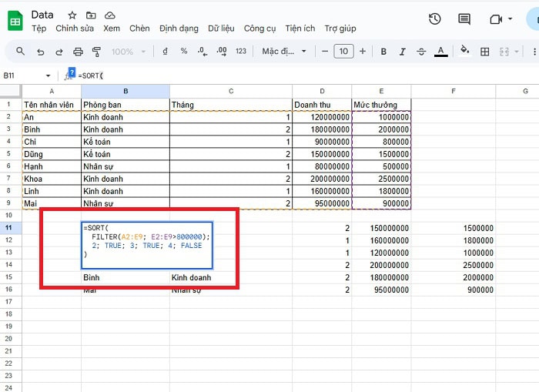Click the print icon in toolbar
The image size is (539, 392).
pos(78,52)
